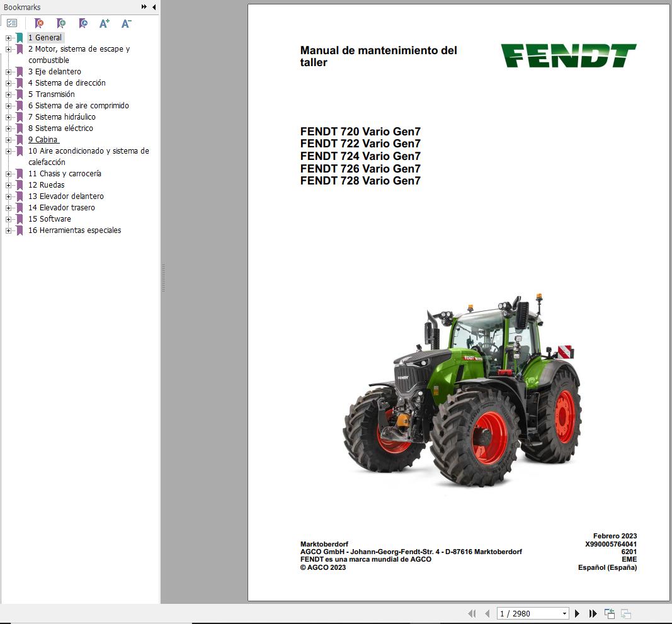Expand the '9 Cabina' bookmark node
Image resolution: width=672 pixels, height=624 pixels.
click(8, 140)
